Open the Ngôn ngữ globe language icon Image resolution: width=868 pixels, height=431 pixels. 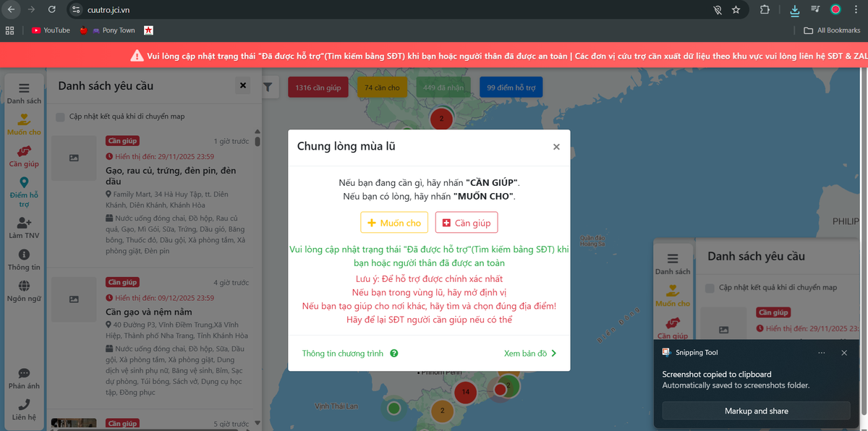point(24,287)
